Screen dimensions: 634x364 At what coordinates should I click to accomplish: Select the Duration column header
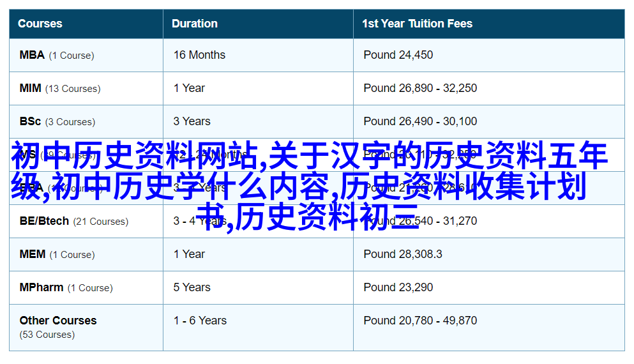[195, 24]
